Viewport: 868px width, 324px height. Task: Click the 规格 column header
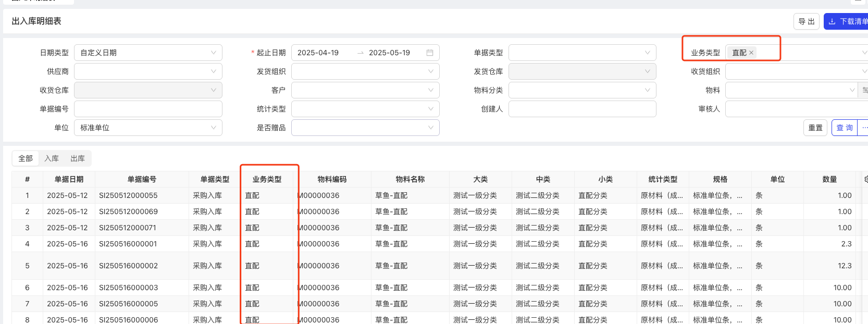pyautogui.click(x=720, y=179)
